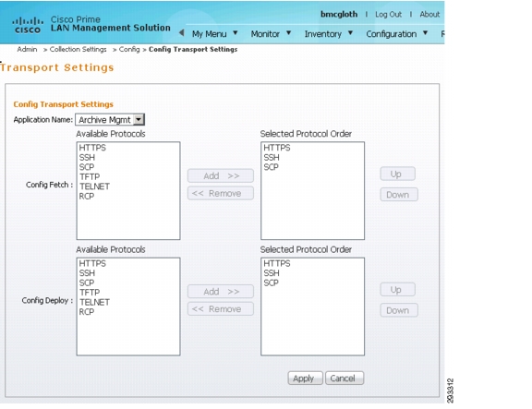Click the left scroll arrow beside My Menu
Viewport: 532px width, 409px height.
[x=182, y=33]
